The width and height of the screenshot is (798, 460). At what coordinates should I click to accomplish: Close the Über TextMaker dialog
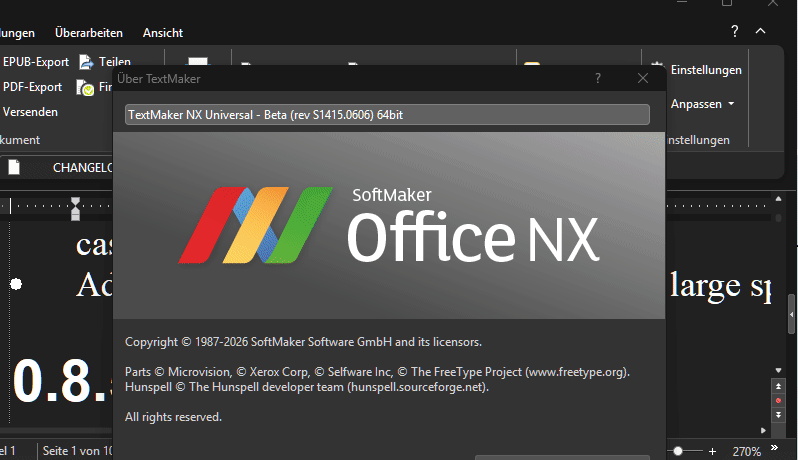point(643,78)
